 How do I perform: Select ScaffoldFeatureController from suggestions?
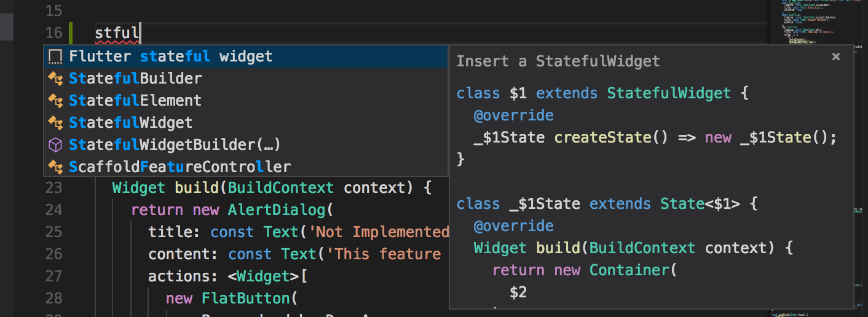tap(180, 167)
